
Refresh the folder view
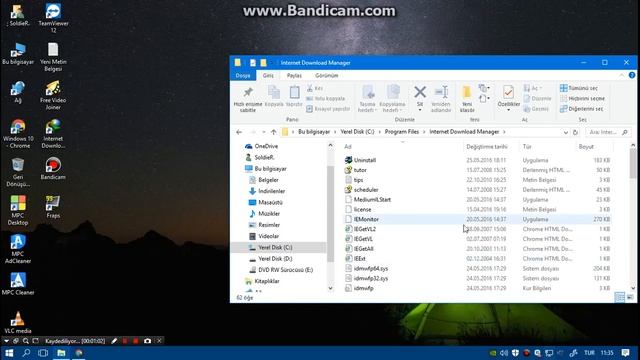[576, 132]
